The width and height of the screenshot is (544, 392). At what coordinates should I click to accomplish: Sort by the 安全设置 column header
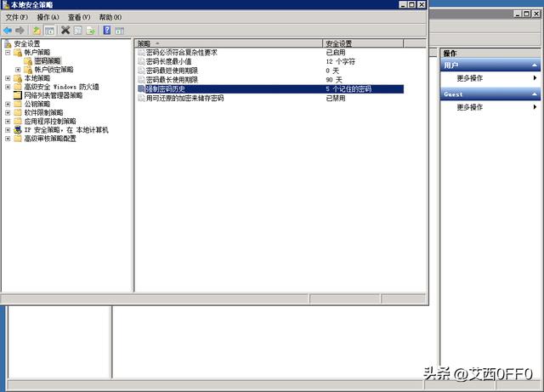point(363,43)
